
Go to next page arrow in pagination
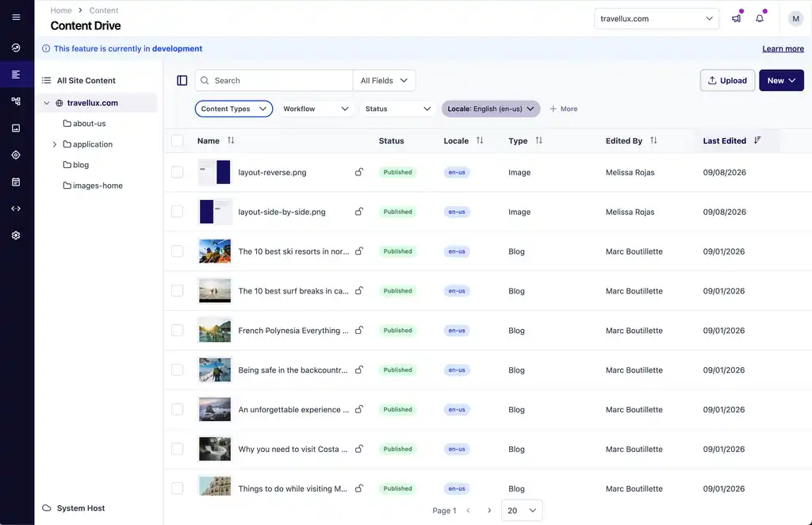[488, 511]
